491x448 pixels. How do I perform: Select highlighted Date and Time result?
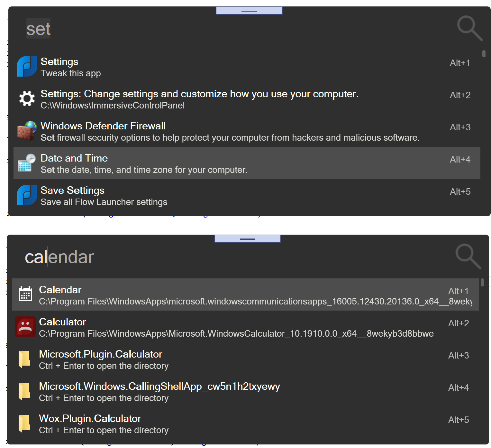tap(247, 163)
